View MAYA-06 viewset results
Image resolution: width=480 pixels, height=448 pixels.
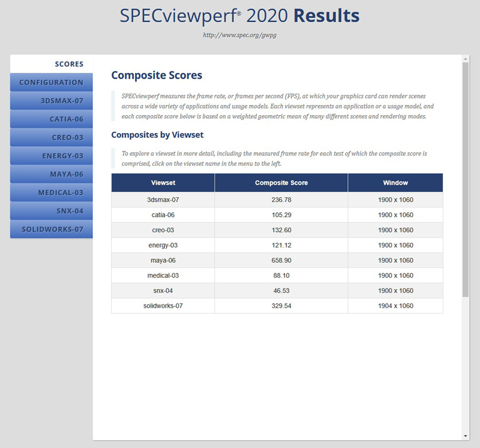coord(52,174)
